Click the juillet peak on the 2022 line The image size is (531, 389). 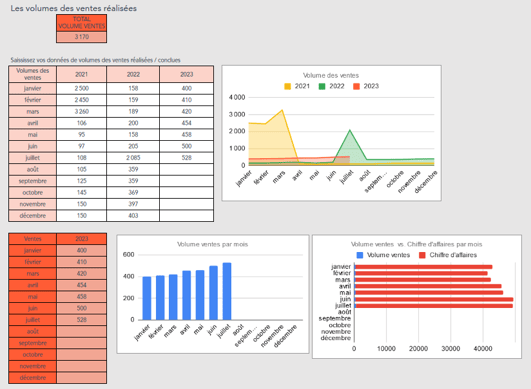[350, 130]
